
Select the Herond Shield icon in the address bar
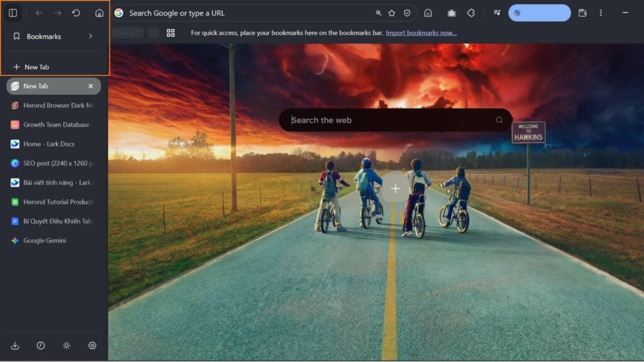click(x=407, y=13)
